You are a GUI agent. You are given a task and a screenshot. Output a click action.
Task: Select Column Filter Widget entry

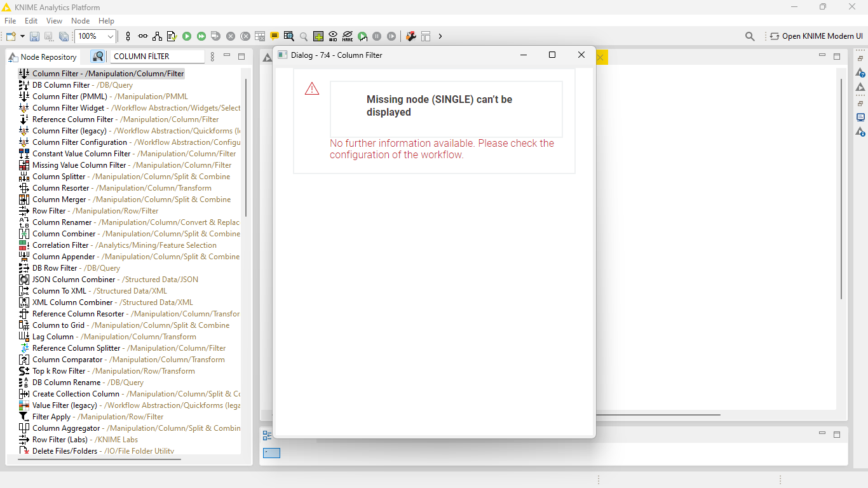click(x=130, y=108)
